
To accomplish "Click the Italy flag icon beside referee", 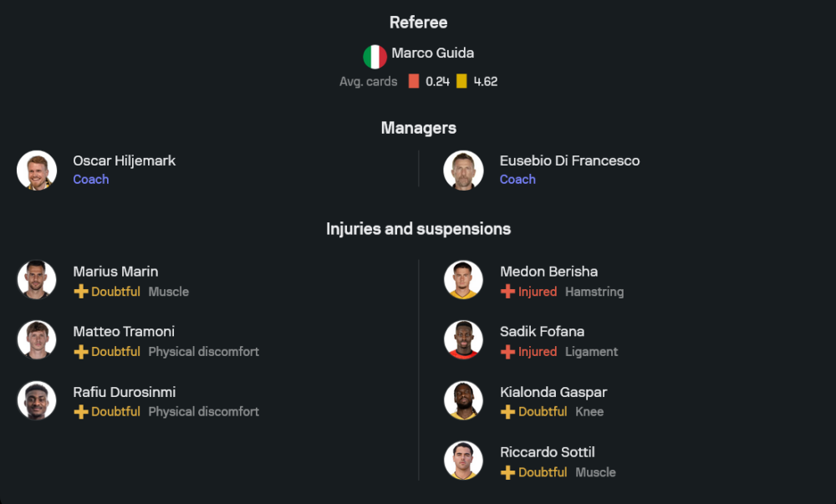I will [x=375, y=57].
